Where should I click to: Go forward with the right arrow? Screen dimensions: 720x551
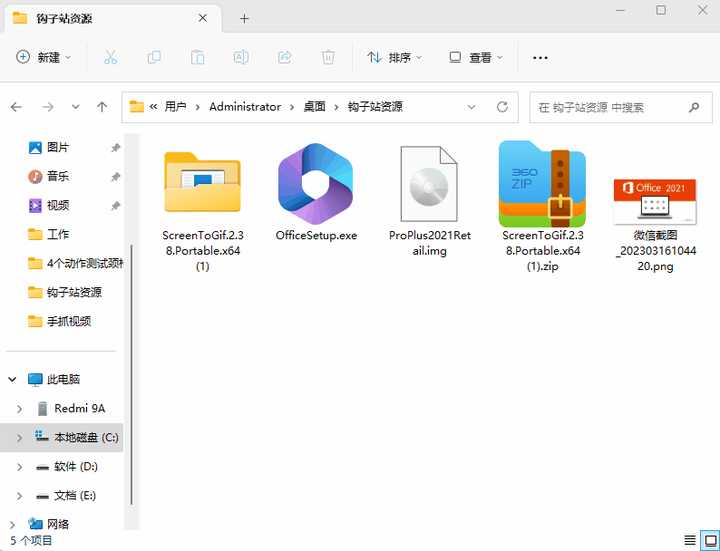pos(47,107)
